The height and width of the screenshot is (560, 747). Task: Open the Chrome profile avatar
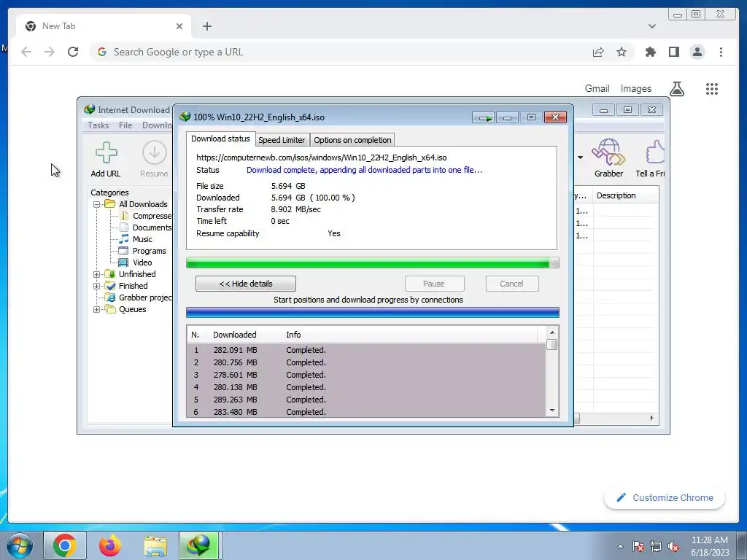click(x=697, y=52)
